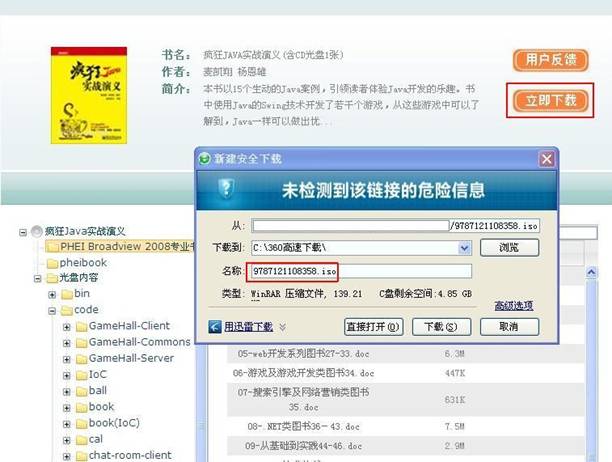Click the 下载(S) button
Image resolution: width=612 pixels, height=462 pixels.
[441, 327]
